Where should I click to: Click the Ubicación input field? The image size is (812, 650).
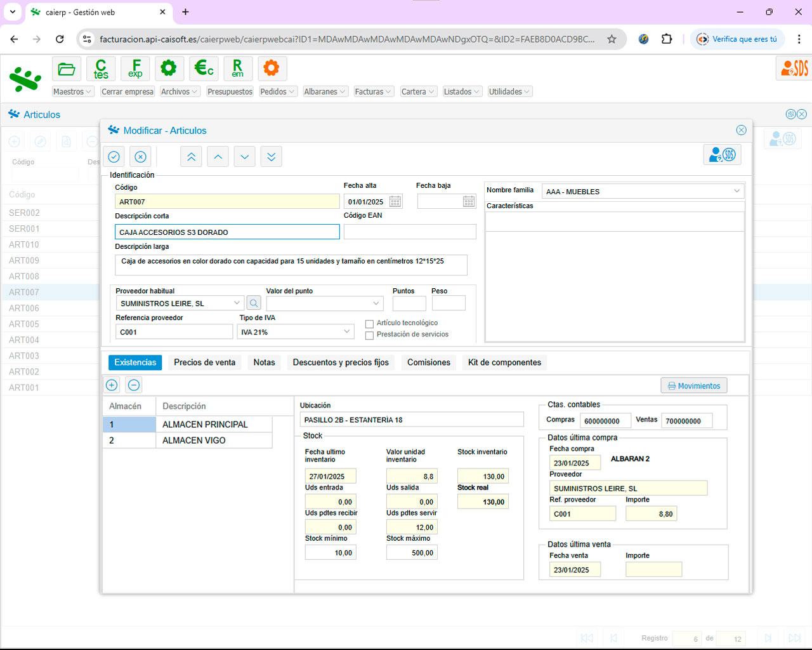pos(412,420)
